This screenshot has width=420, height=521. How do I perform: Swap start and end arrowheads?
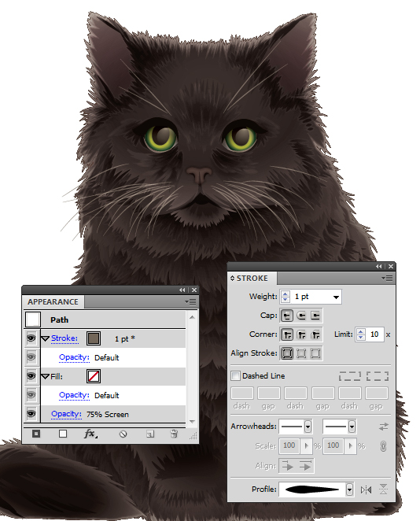(x=384, y=427)
